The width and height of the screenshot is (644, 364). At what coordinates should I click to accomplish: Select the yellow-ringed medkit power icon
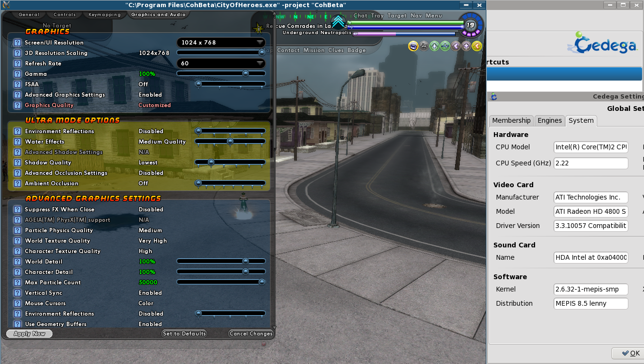pos(413,45)
